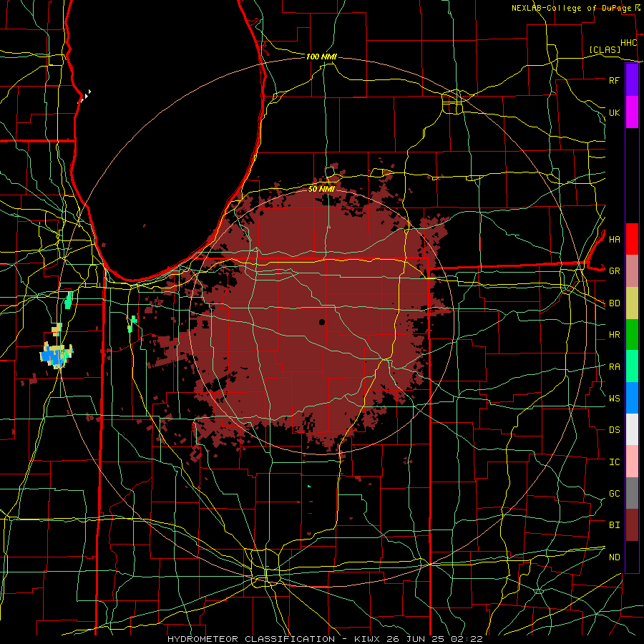The image size is (644, 644).
Task: Select the yellow BD legend swatch
Action: 632,303
